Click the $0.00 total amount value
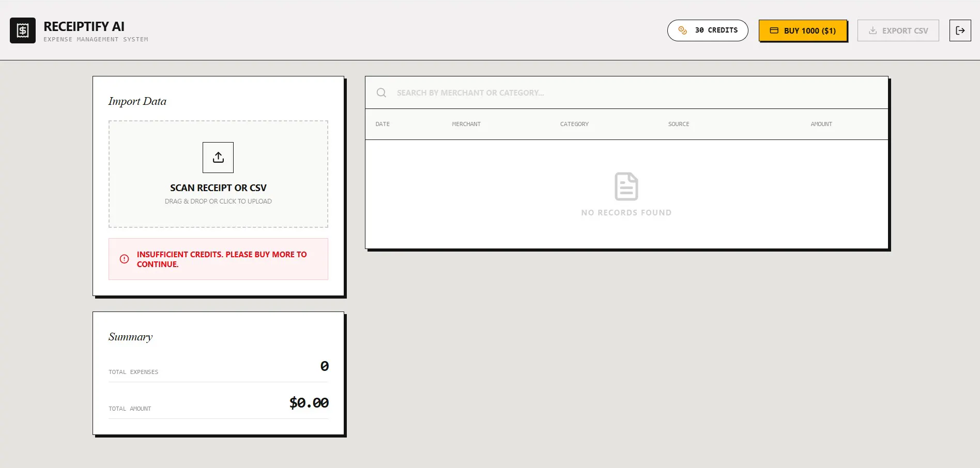This screenshot has width=980, height=468. pos(309,402)
